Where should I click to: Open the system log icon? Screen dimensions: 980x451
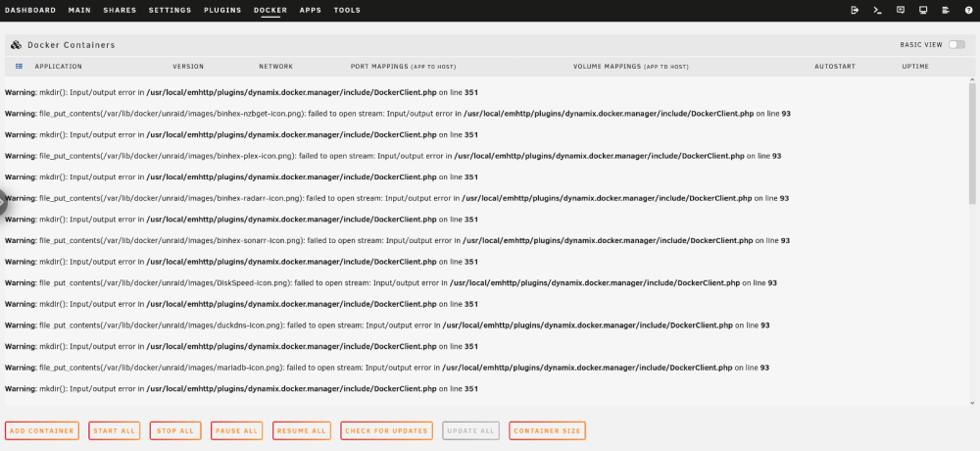pos(946,10)
